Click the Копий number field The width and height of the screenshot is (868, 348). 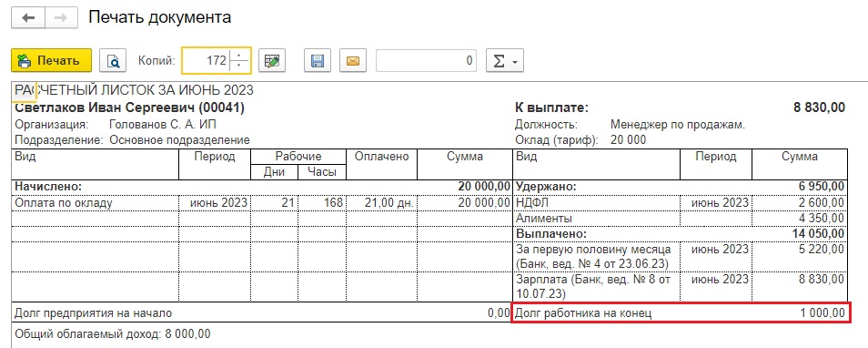(x=206, y=60)
